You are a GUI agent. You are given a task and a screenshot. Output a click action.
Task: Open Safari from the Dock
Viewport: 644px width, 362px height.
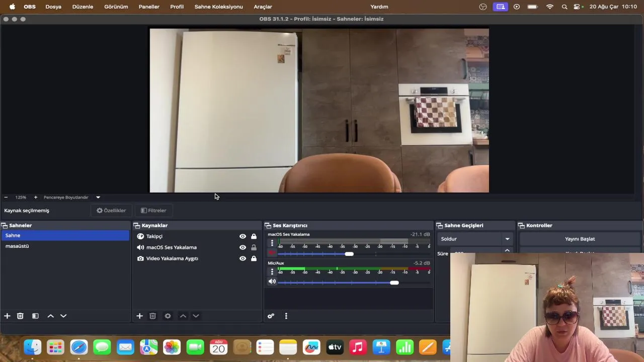pyautogui.click(x=79, y=347)
